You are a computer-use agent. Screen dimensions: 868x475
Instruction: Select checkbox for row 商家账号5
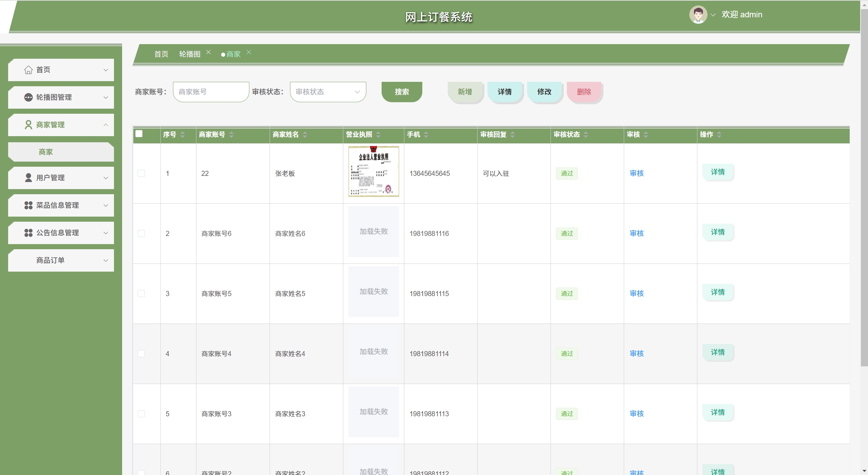(x=141, y=294)
